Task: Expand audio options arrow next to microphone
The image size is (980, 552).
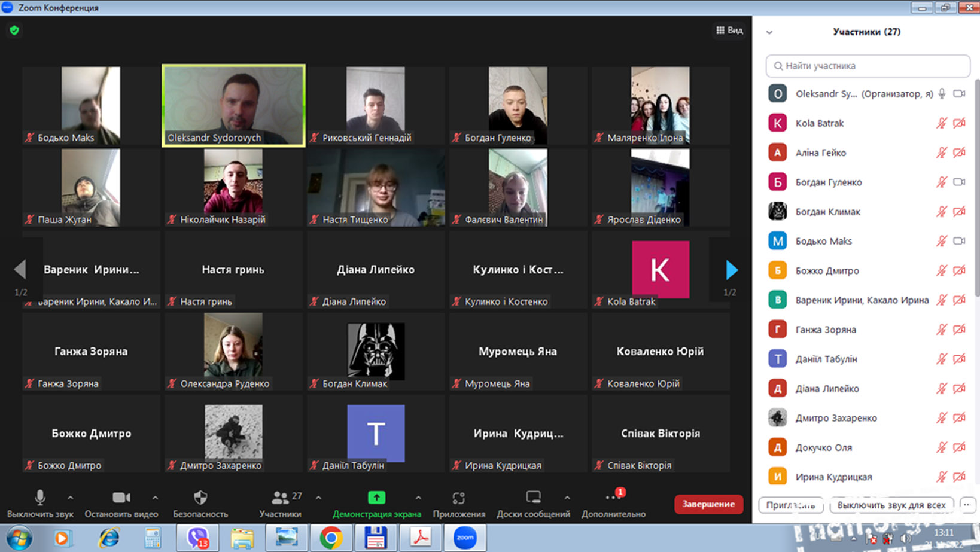Action: [x=70, y=498]
